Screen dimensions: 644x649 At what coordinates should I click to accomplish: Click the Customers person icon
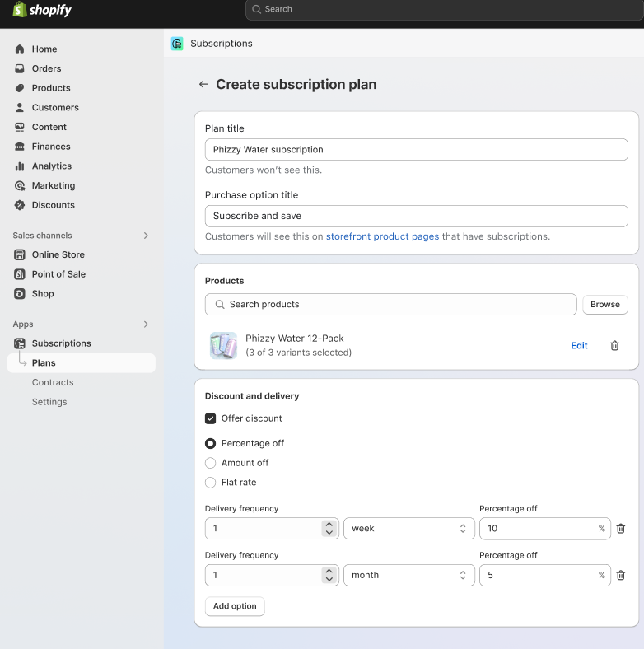20,107
